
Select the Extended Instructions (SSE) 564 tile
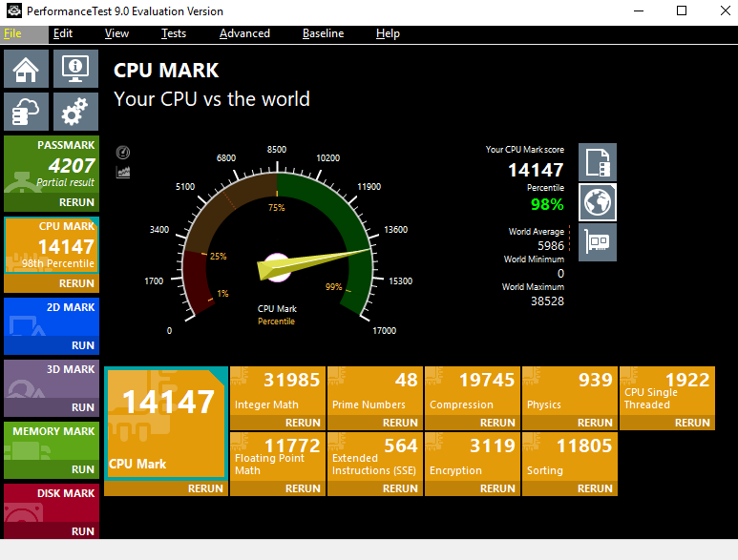tap(375, 457)
